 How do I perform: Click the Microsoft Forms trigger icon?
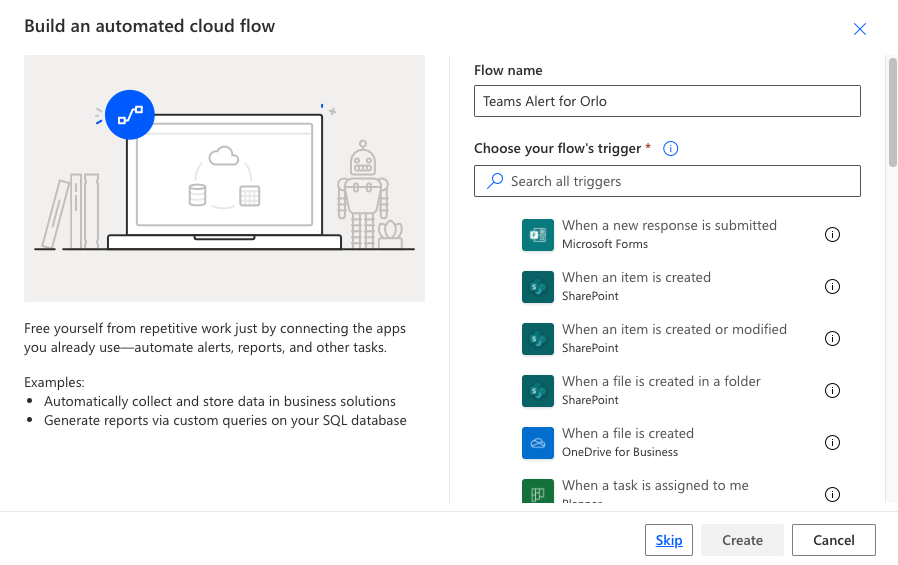[538, 235]
